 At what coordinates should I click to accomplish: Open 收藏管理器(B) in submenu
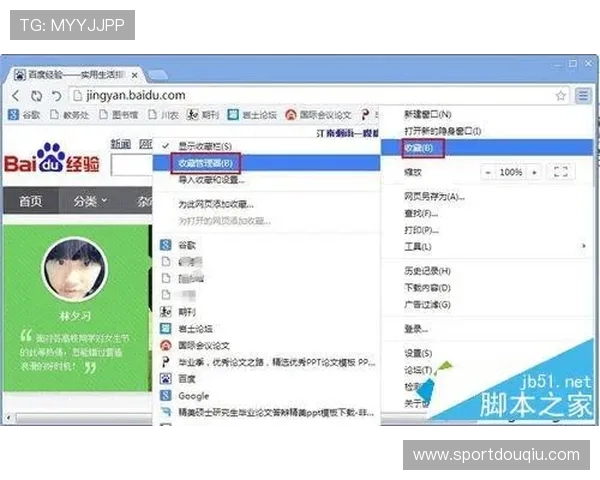(x=266, y=163)
